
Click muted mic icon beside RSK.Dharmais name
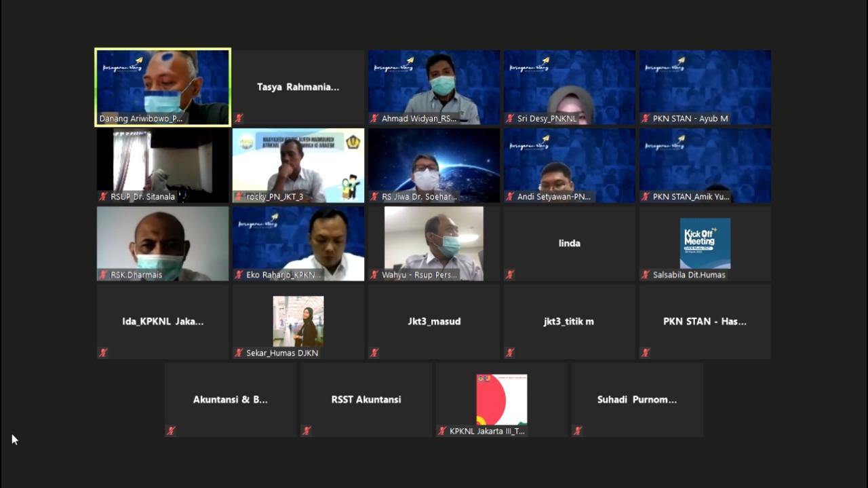click(x=103, y=275)
